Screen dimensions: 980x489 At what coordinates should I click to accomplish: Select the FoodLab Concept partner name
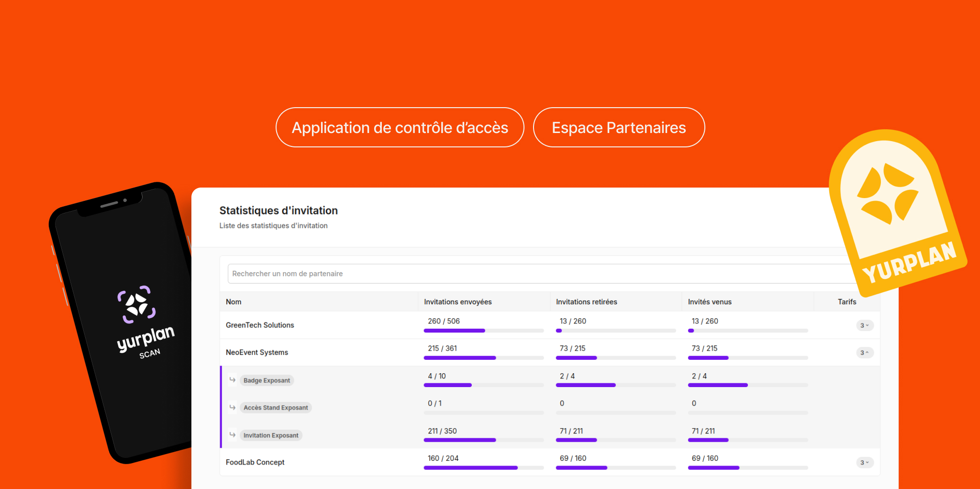coord(255,462)
